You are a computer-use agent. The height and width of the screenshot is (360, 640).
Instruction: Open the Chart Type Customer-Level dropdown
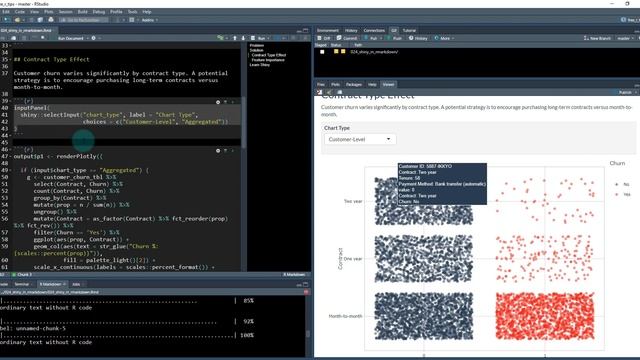(360, 139)
